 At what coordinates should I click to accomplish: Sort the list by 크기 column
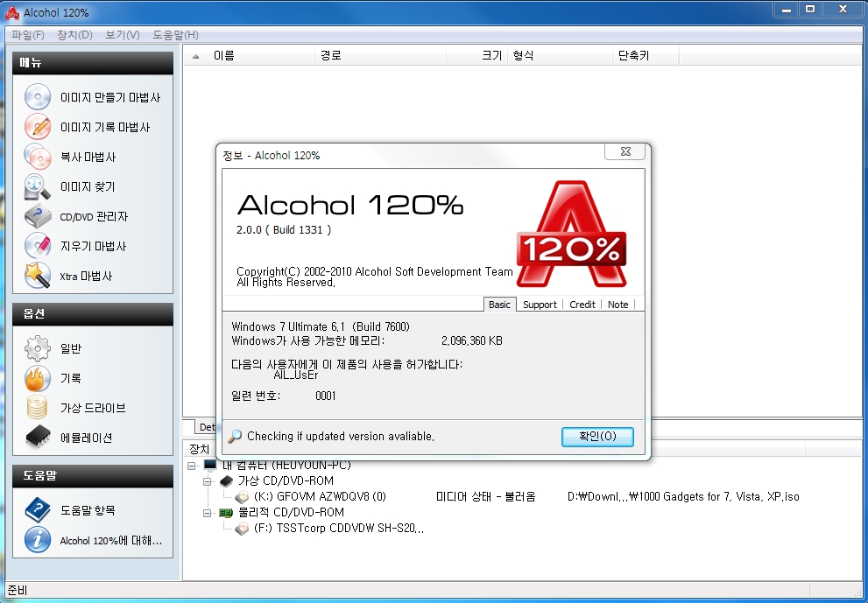click(x=476, y=56)
